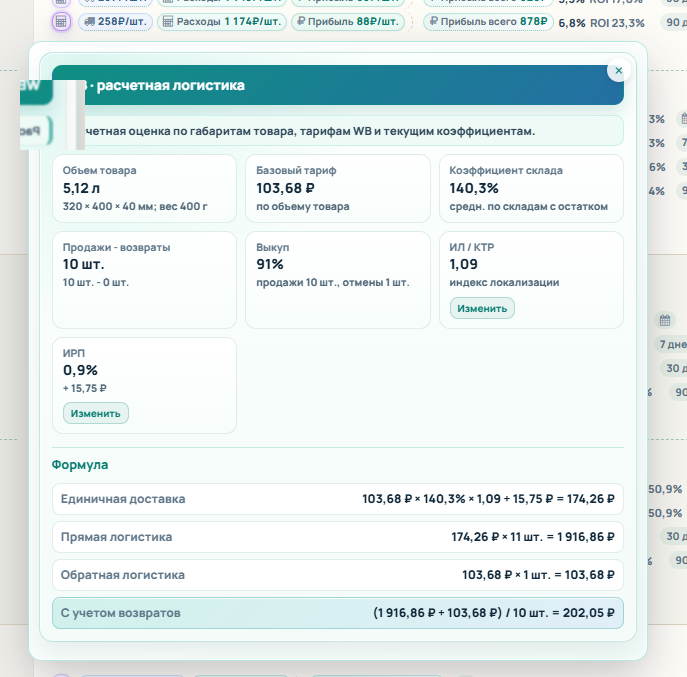Select Коэффициент склада 140,3% value
The image size is (687, 677).
(474, 188)
